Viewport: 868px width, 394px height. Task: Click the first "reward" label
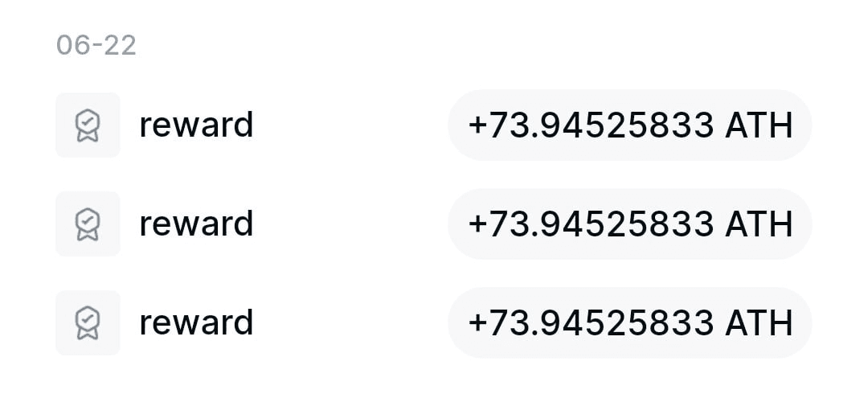point(196,125)
